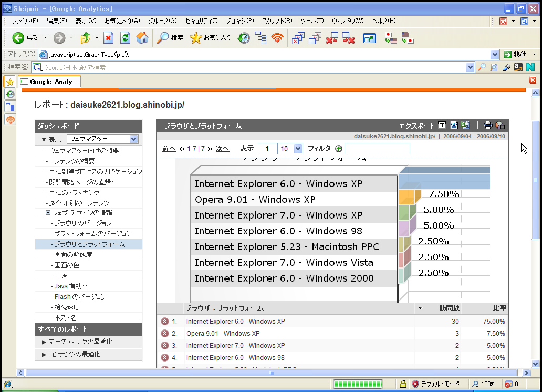Sort by 訪問数 column header
542x392 pixels.
pyautogui.click(x=449, y=308)
